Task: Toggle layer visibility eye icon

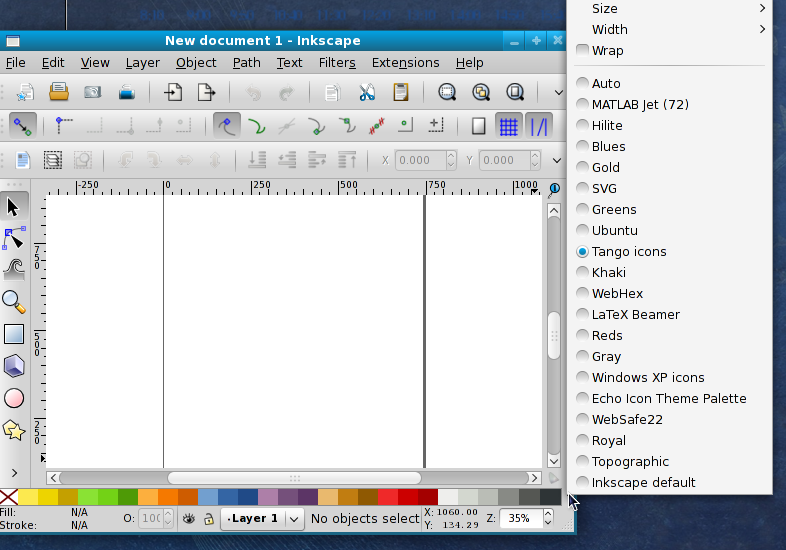Action: [x=188, y=518]
